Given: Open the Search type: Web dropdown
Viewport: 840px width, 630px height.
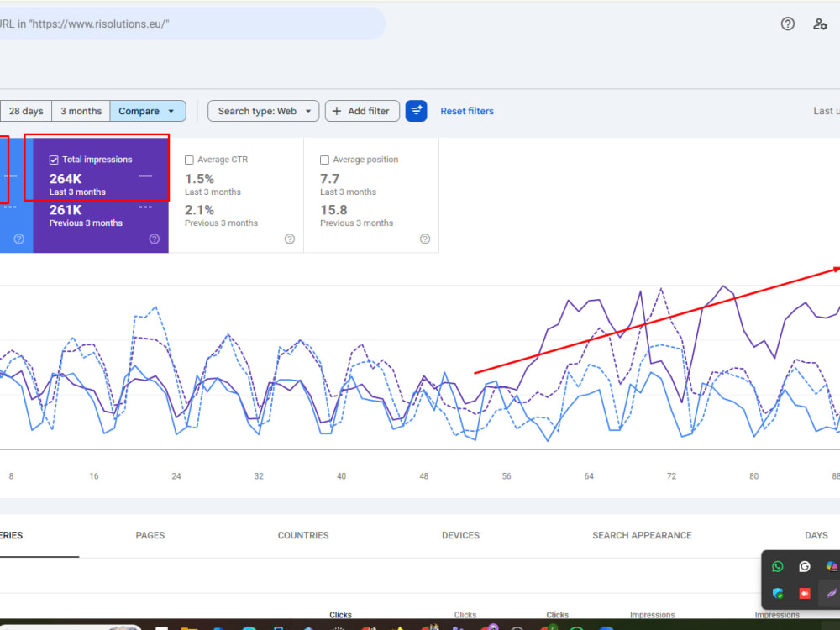Looking at the screenshot, I should pyautogui.click(x=263, y=111).
